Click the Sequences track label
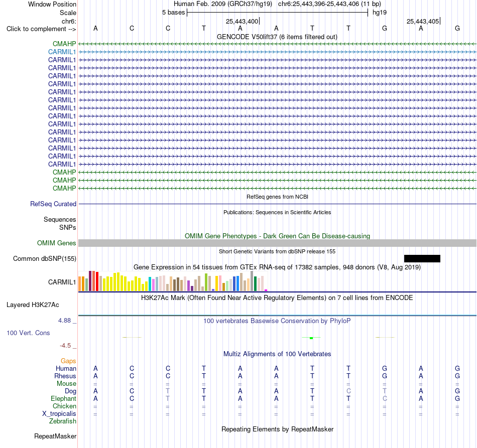 click(x=60, y=219)
